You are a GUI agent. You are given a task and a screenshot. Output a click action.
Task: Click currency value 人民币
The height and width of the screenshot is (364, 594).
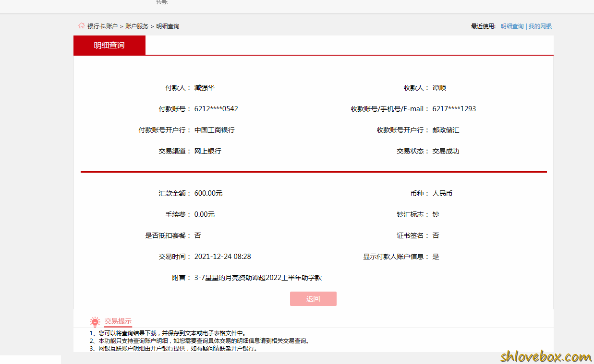tap(443, 193)
